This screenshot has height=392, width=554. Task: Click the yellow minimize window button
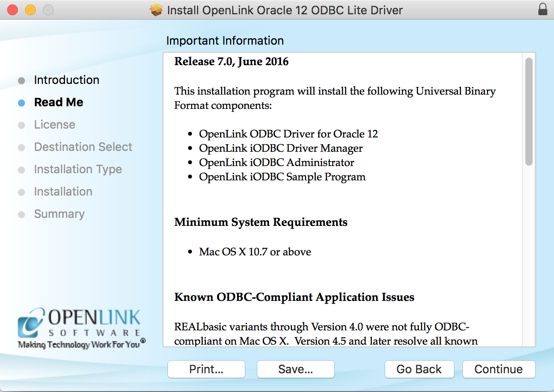coord(30,10)
